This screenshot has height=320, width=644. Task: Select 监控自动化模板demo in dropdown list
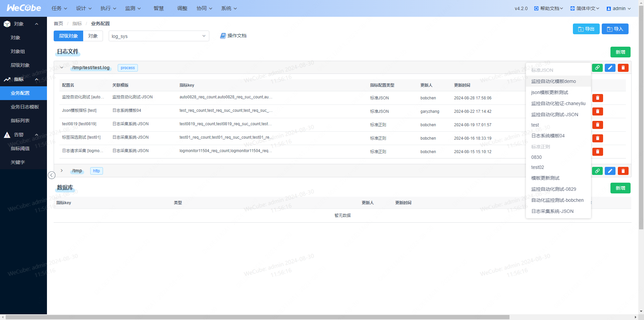coord(558,81)
